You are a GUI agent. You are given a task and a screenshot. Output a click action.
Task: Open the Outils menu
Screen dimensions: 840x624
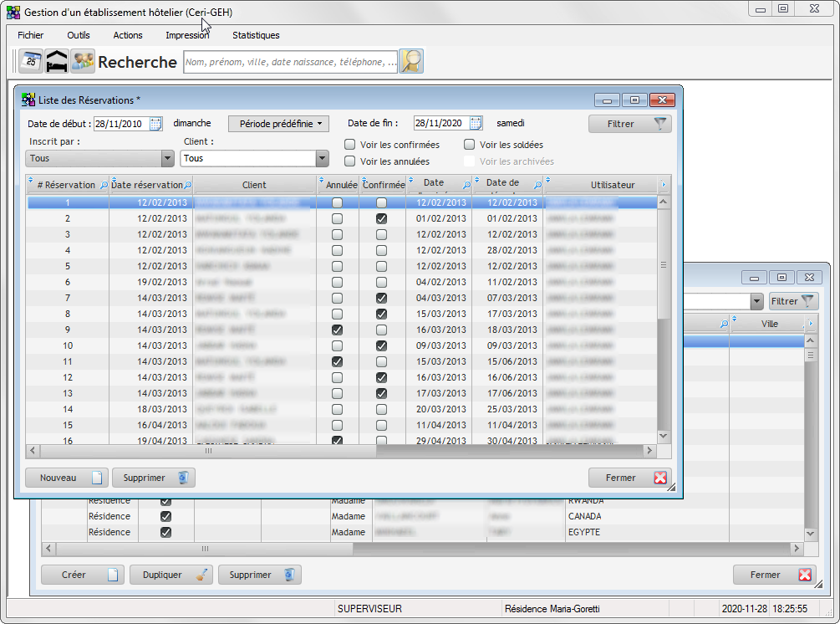79,35
